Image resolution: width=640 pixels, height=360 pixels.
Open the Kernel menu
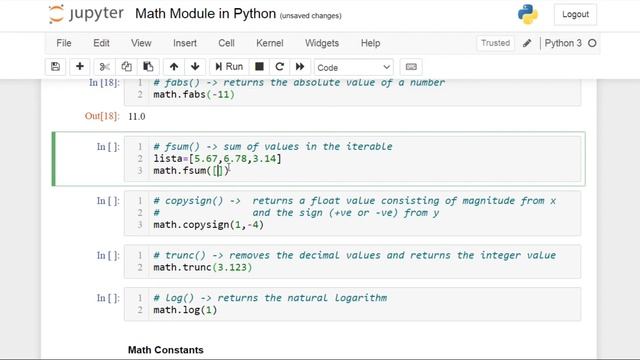(x=270, y=43)
